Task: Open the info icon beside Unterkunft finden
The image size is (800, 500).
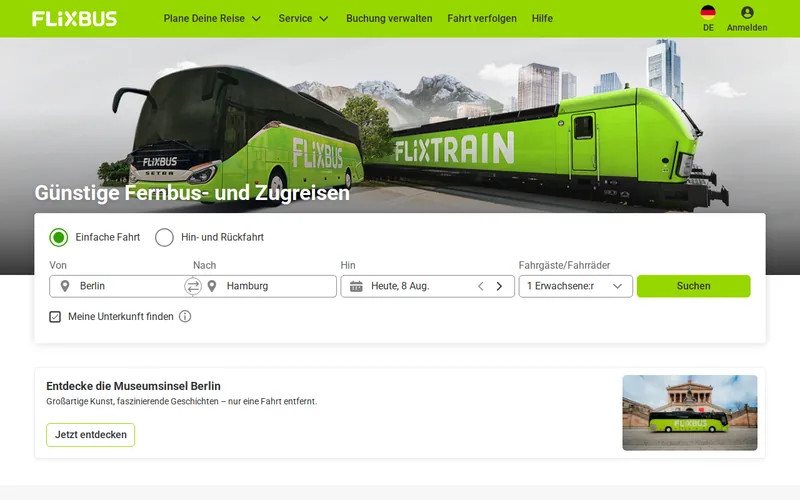Action: (185, 316)
